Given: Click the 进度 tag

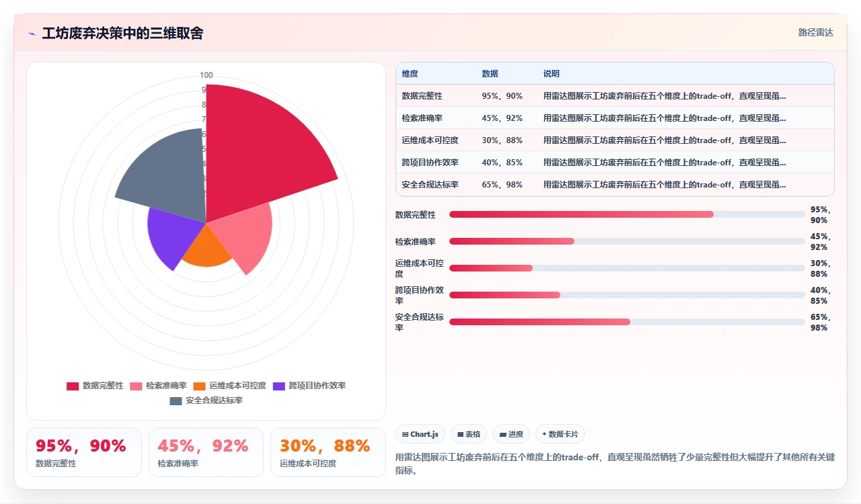Looking at the screenshot, I should [511, 434].
